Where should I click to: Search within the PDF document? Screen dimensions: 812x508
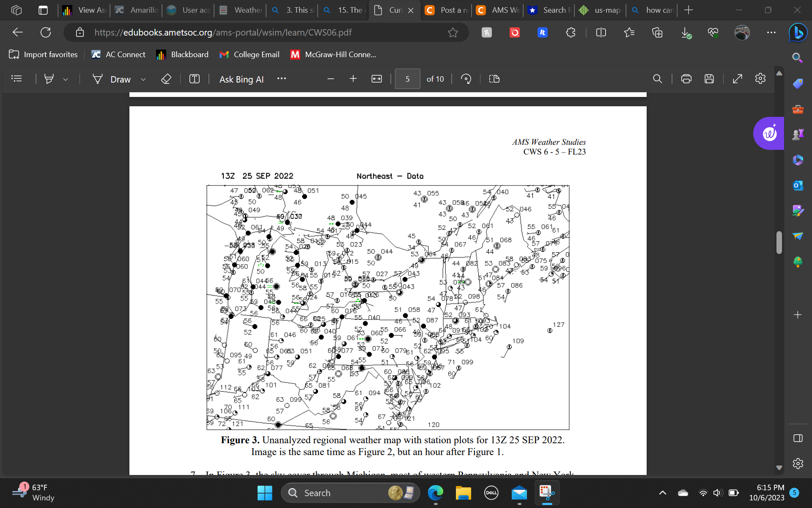(x=657, y=79)
